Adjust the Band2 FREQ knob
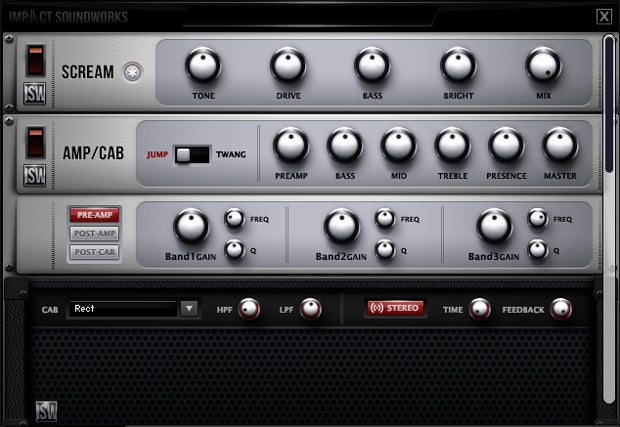 [x=386, y=219]
